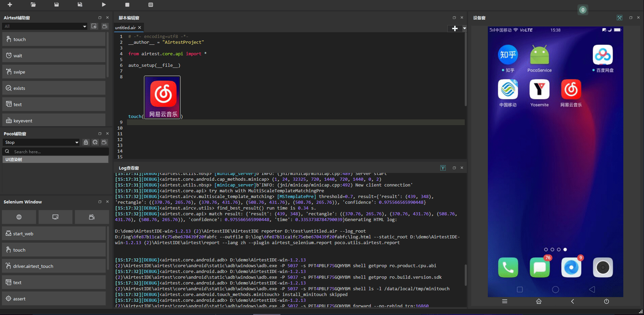Tap the 网易云音乐 app icon on phone
This screenshot has width=644, height=315.
pos(571,90)
